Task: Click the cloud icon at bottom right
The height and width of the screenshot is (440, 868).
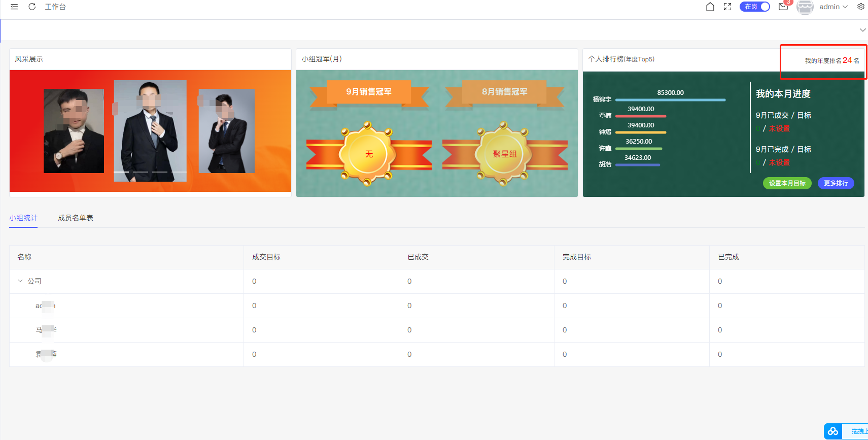Action: click(x=833, y=431)
